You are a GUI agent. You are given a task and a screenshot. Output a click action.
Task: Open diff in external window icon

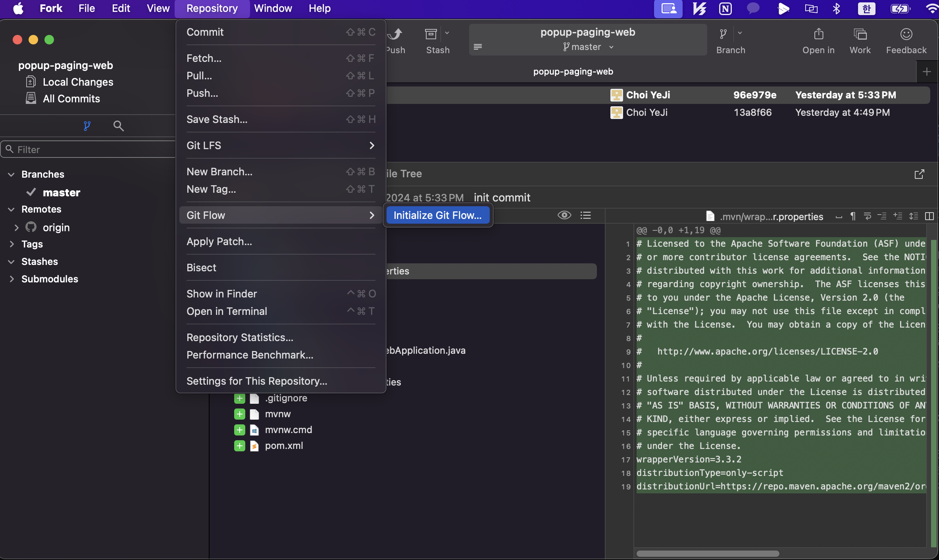(919, 174)
